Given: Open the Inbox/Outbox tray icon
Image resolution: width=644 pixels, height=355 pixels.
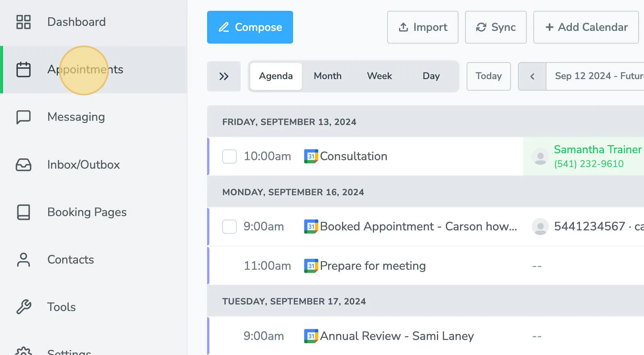Looking at the screenshot, I should click(x=23, y=164).
